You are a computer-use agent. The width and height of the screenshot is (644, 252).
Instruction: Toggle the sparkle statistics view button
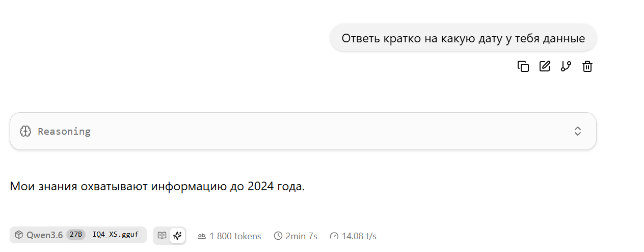click(177, 235)
